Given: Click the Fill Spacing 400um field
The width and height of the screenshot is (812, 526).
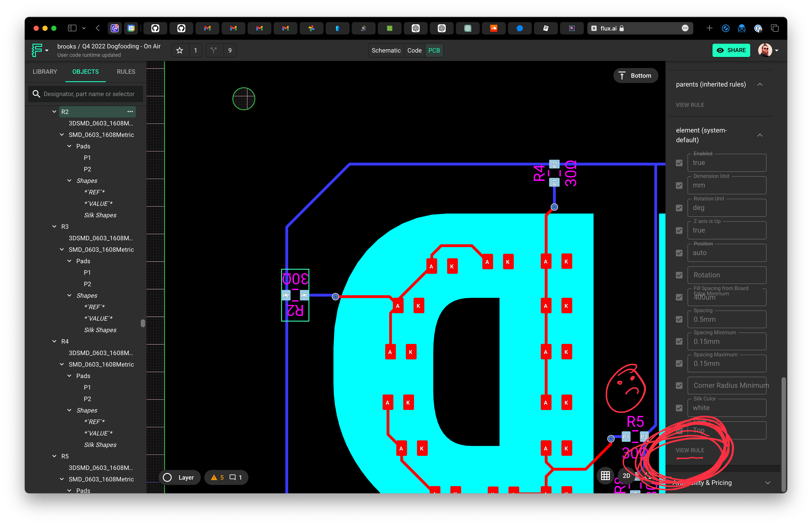Looking at the screenshot, I should (x=726, y=297).
